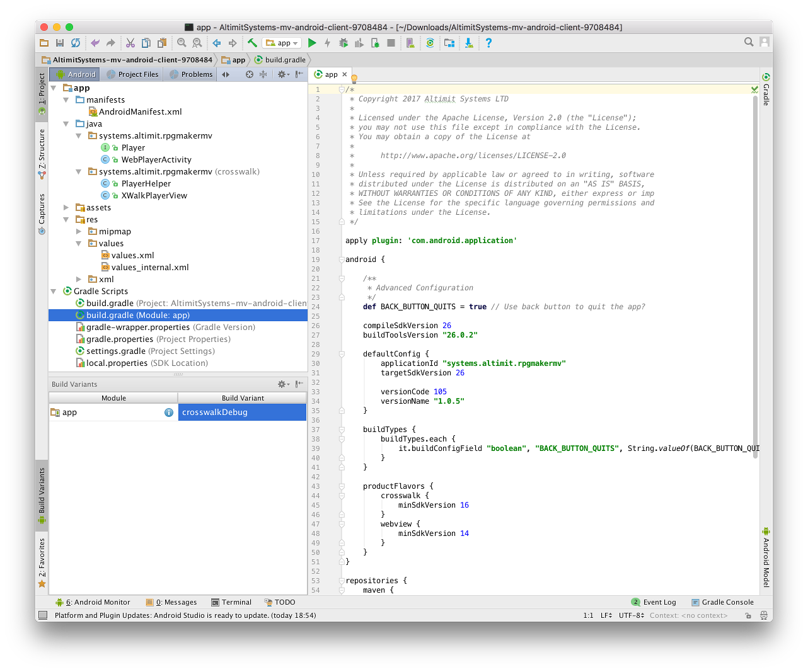Click the info icon beside app module

click(169, 413)
